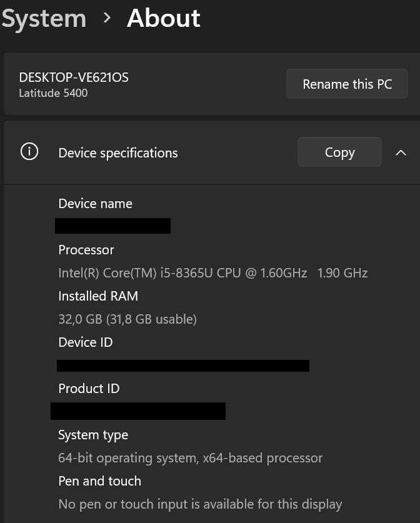Select the Device ID field
The width and height of the screenshot is (420, 523).
[x=181, y=365]
